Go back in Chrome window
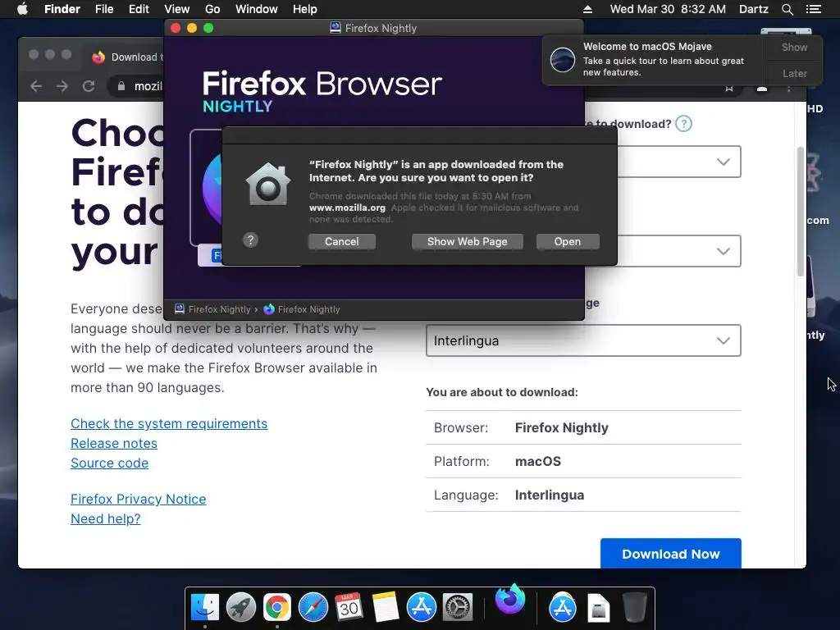The height and width of the screenshot is (630, 840). pos(36,85)
